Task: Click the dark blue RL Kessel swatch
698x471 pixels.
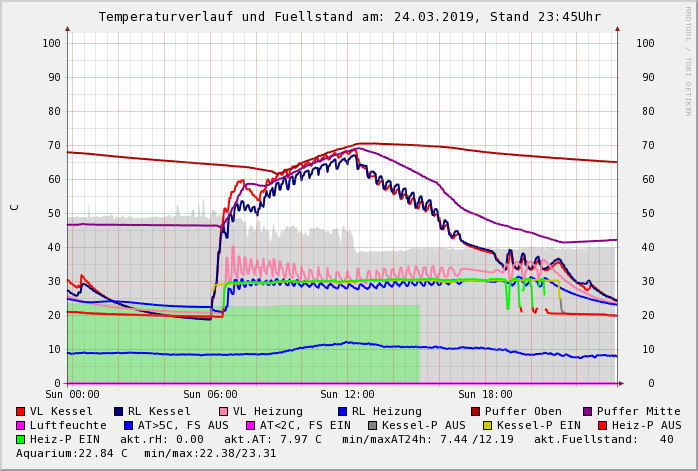Action: tap(118, 411)
